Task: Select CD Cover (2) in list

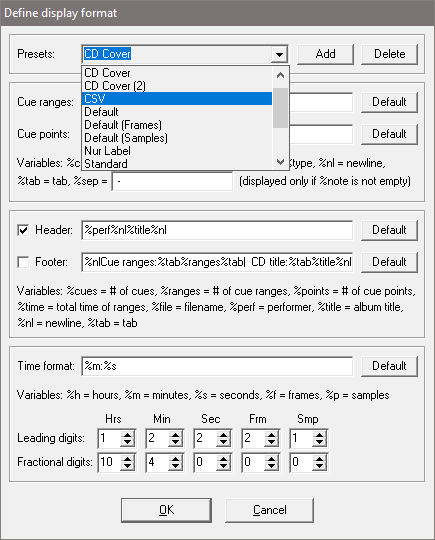Action: click(x=177, y=85)
